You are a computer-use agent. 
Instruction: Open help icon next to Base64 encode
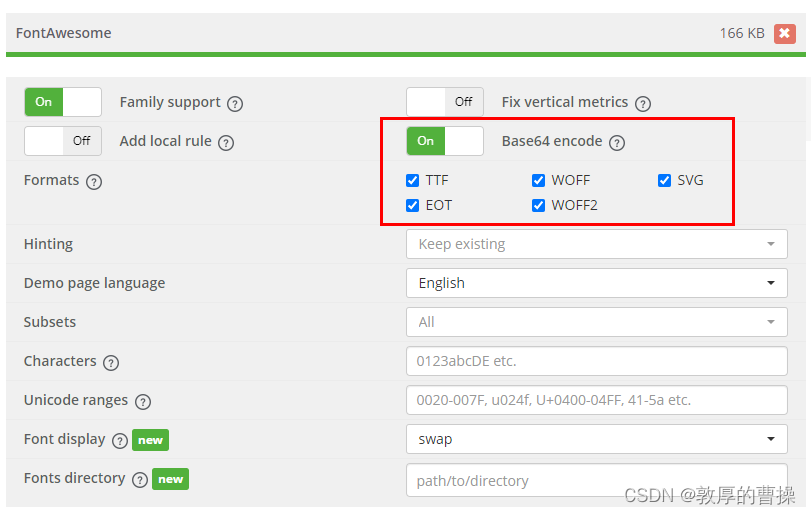(617, 143)
